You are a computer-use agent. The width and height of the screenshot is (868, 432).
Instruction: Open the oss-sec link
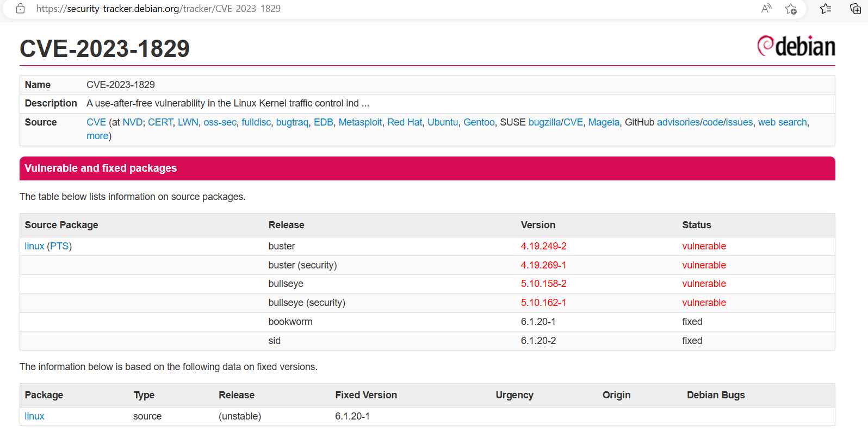click(220, 122)
